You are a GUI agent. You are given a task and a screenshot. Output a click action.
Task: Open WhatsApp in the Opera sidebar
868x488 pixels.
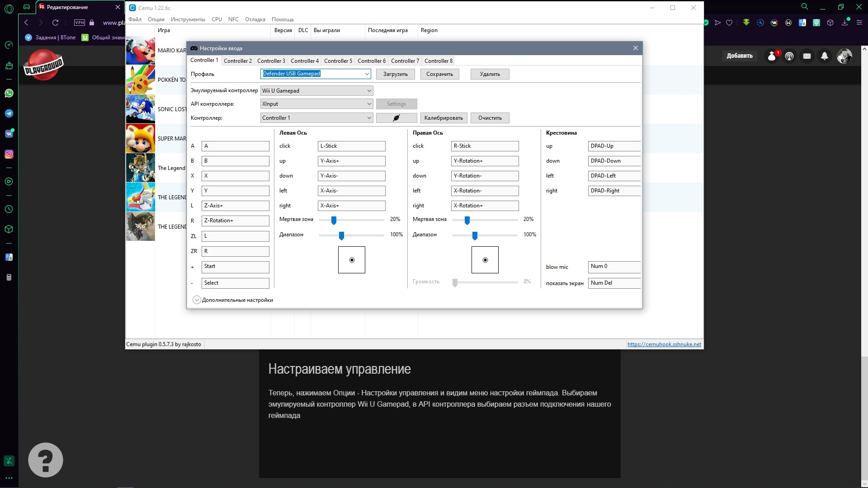click(9, 93)
